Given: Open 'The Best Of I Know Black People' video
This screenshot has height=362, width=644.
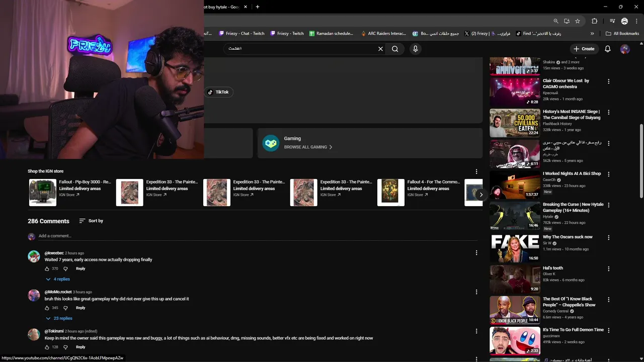Looking at the screenshot, I should (569, 302).
